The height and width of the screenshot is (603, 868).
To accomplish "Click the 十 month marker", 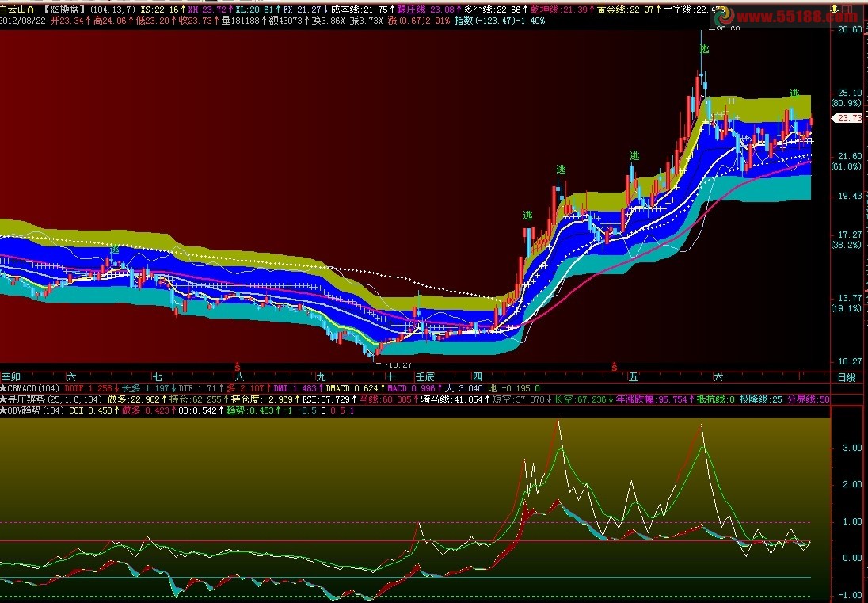I will [391, 378].
